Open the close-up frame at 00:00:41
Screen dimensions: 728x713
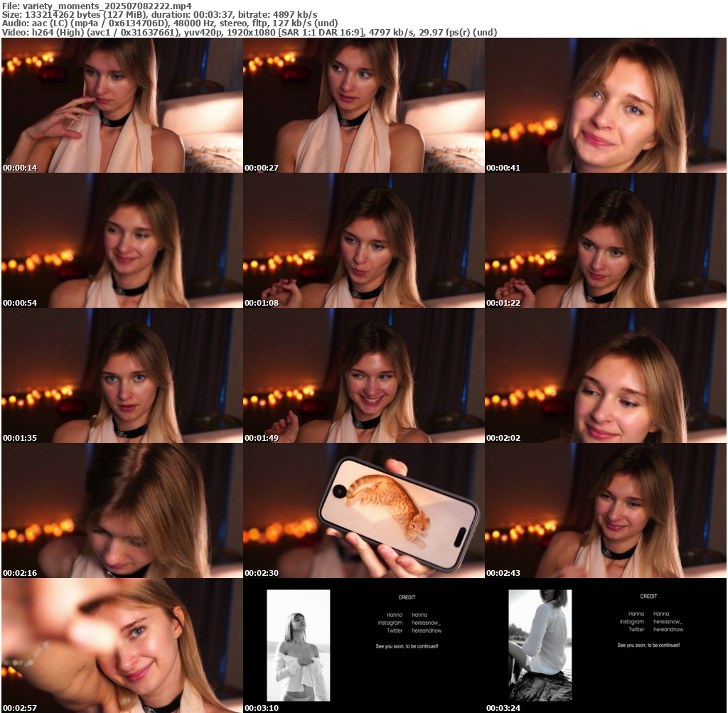click(x=605, y=105)
